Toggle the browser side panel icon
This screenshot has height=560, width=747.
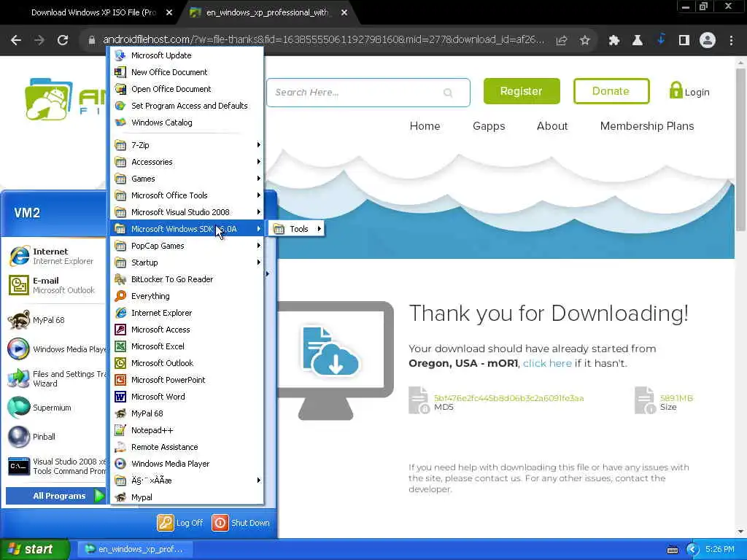pos(684,41)
